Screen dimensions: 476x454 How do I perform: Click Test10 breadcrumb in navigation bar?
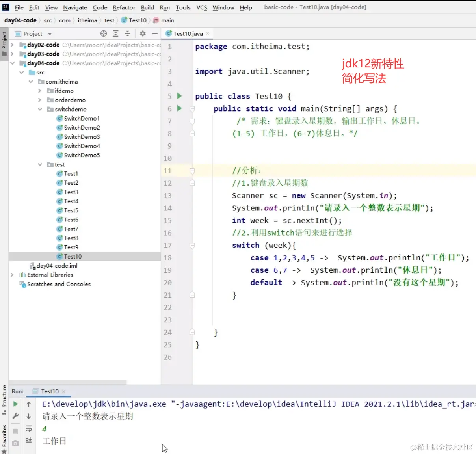[134, 20]
